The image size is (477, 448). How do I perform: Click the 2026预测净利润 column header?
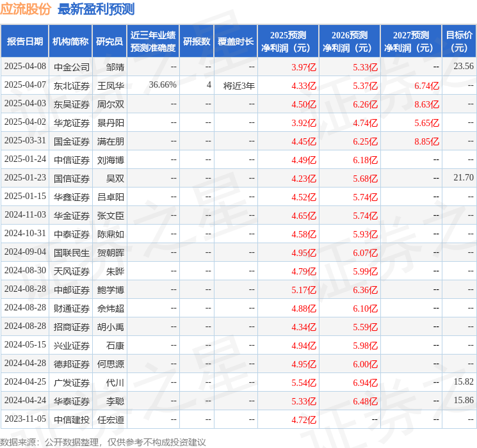[x=350, y=42]
